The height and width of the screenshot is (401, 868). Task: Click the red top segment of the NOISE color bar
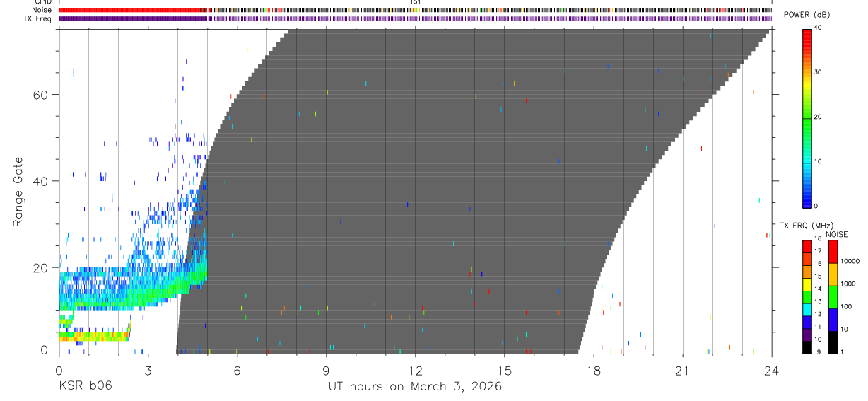point(833,252)
